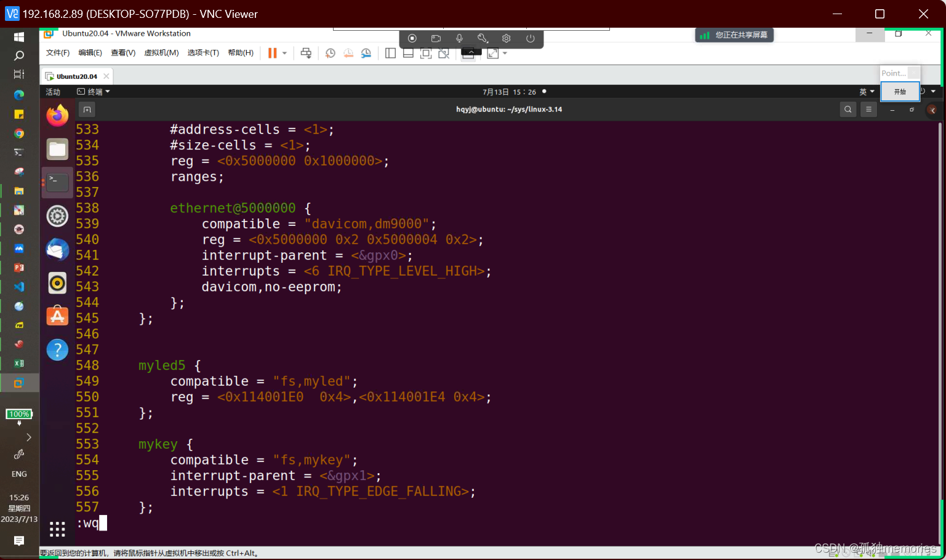Click the 活动 activities button
The width and height of the screenshot is (946, 560).
[x=53, y=92]
